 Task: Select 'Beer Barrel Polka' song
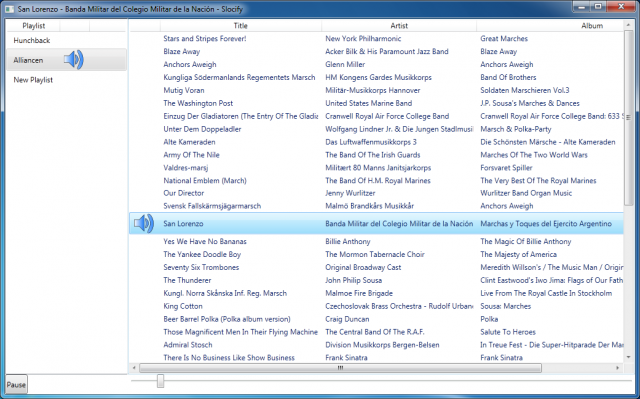click(x=227, y=319)
